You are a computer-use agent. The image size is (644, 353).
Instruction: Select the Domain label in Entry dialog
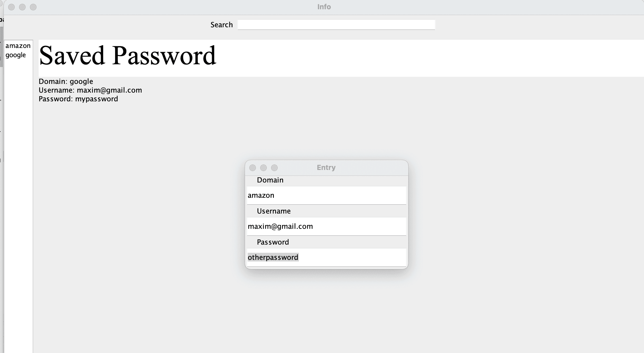(x=270, y=179)
